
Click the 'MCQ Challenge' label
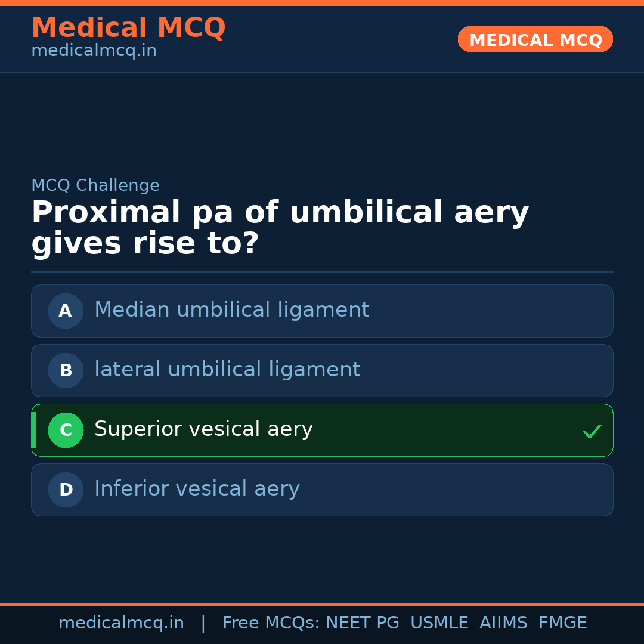(95, 185)
